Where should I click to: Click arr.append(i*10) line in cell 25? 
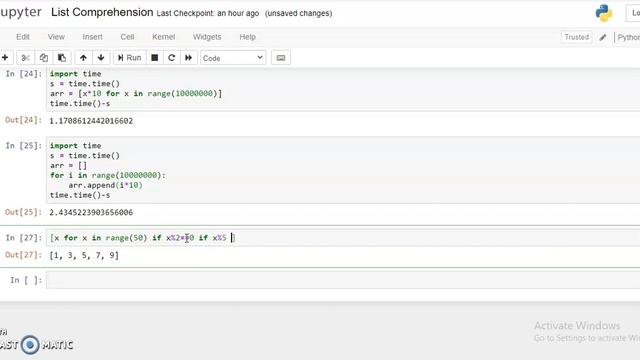point(105,185)
